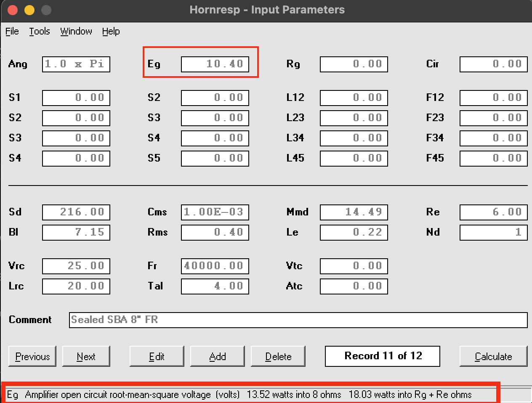Open the Help menu
This screenshot has height=403, width=532.
[x=111, y=32]
